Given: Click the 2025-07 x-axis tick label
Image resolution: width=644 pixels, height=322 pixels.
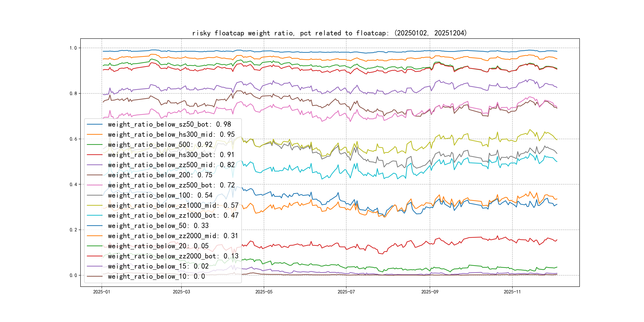Looking at the screenshot, I should click(346, 292).
